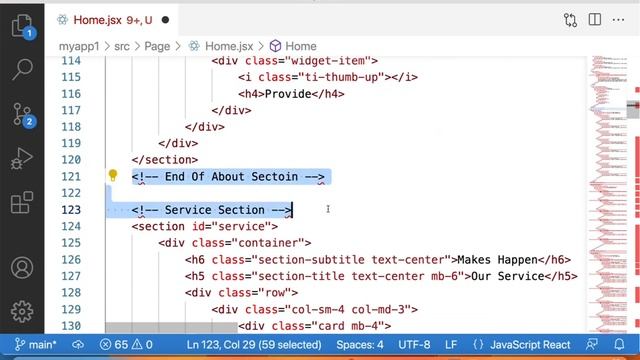Click line number 124 in gutter
Viewport: 640px width, 360px height.
tap(71, 227)
